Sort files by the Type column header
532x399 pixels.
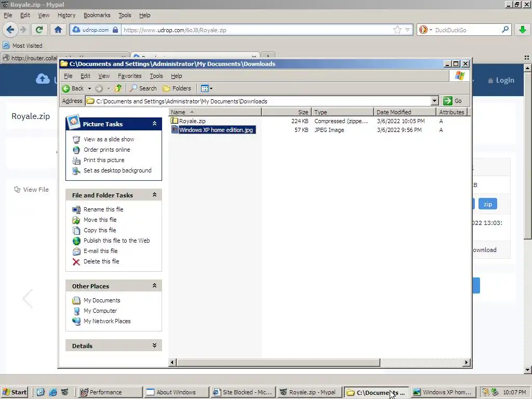[x=342, y=112]
